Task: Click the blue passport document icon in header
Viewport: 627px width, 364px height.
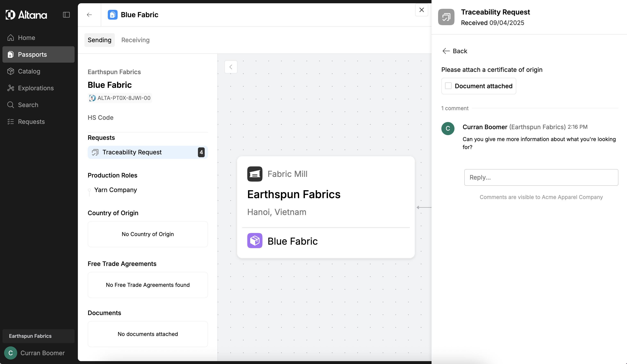Action: click(112, 15)
